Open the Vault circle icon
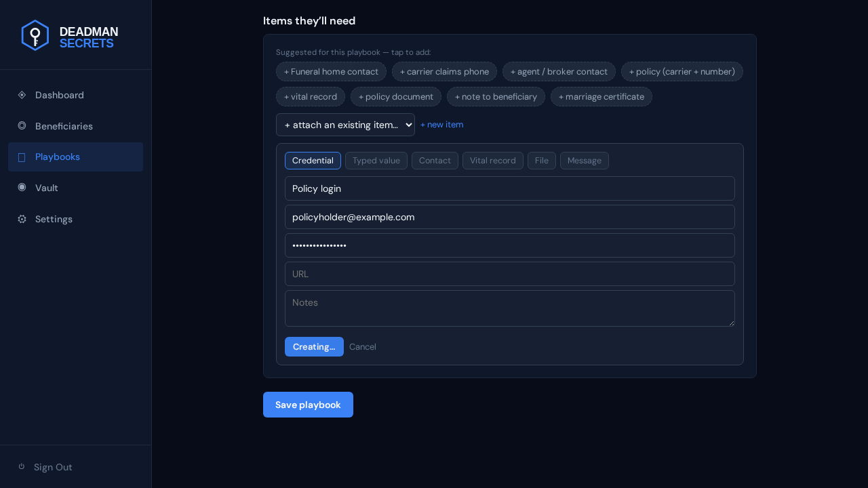This screenshot has height=488, width=868. click(22, 188)
